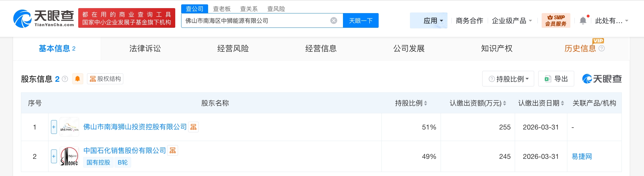Expand row for 佛山市南海狮山投资控股有限公司
This screenshot has width=644, height=176.
(x=54, y=127)
